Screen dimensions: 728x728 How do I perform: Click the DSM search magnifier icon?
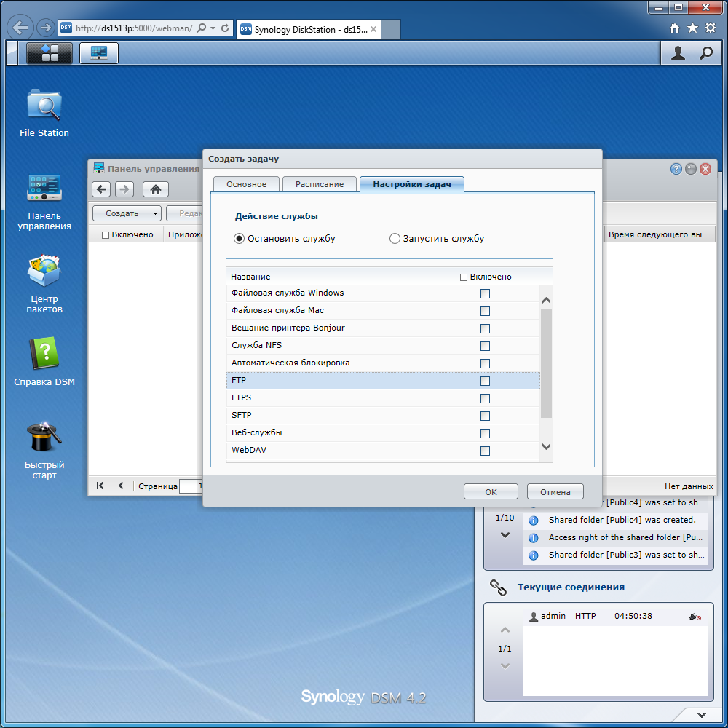tap(705, 53)
